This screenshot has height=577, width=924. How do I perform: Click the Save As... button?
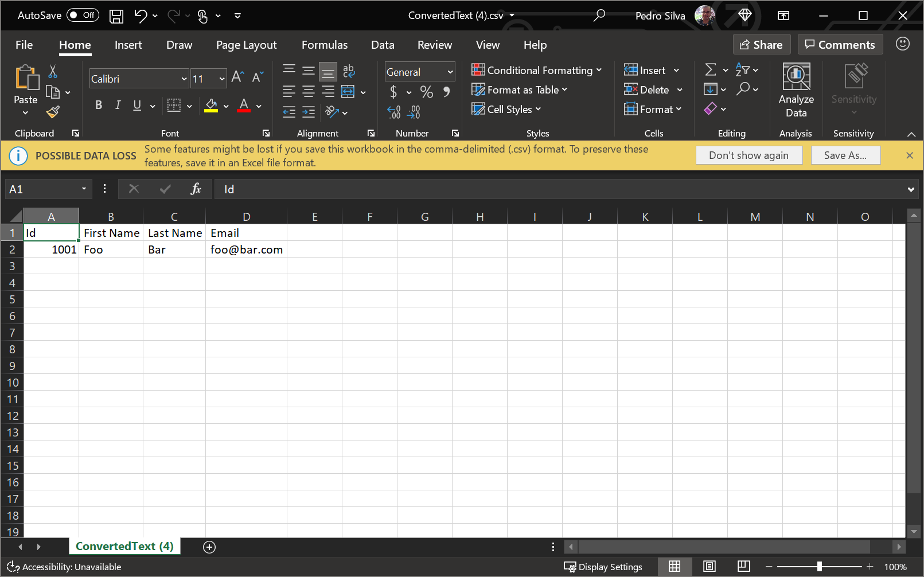[845, 155]
